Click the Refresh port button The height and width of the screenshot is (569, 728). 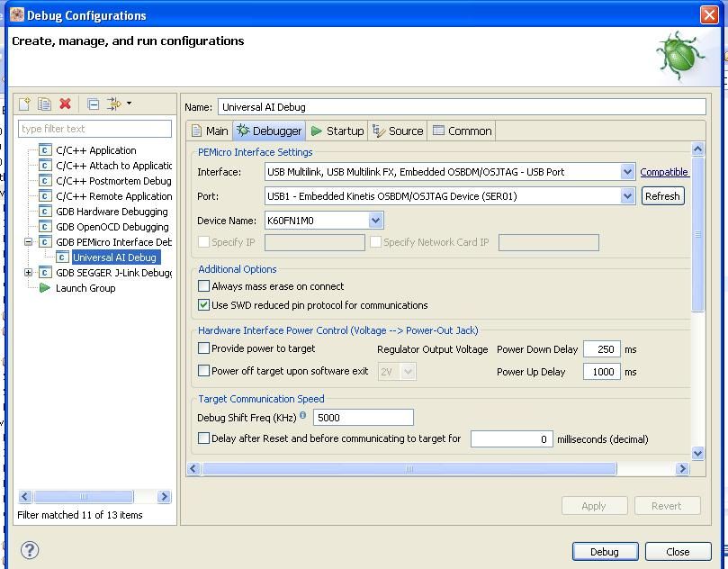coord(662,196)
